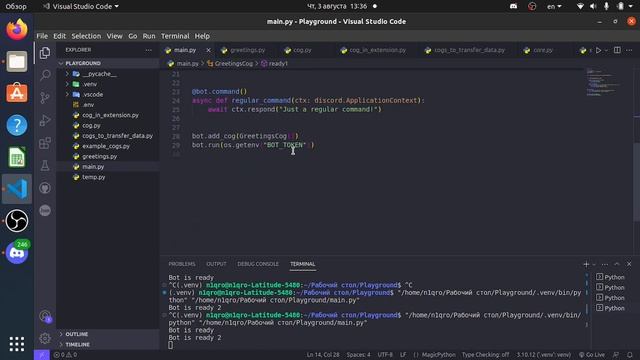The width and height of the screenshot is (640, 360).
Task: Switch to the PROBLEMS panel tab
Action: 182,264
